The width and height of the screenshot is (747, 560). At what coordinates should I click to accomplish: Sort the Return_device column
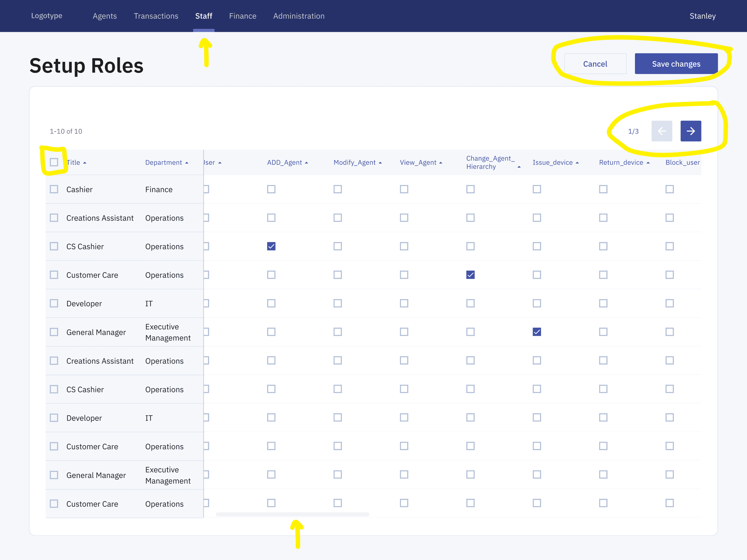pos(648,163)
